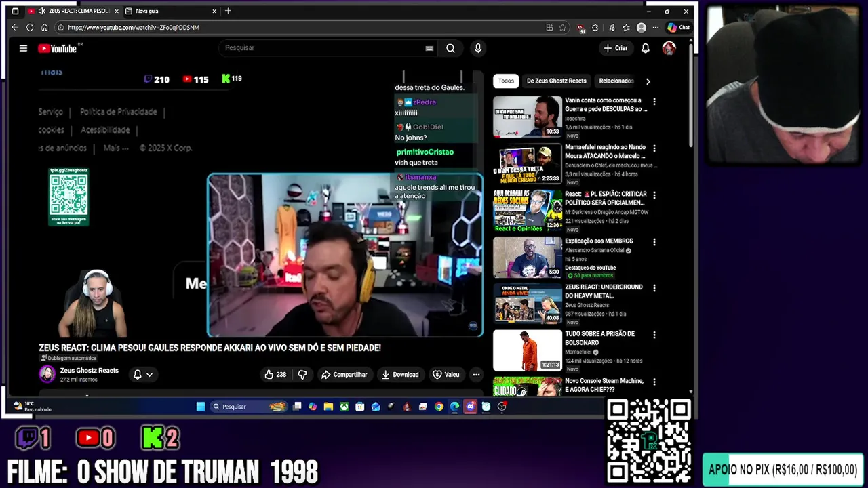The height and width of the screenshot is (488, 868).
Task: Open the Zeus Ghostz Reacts channel name
Action: (x=89, y=371)
